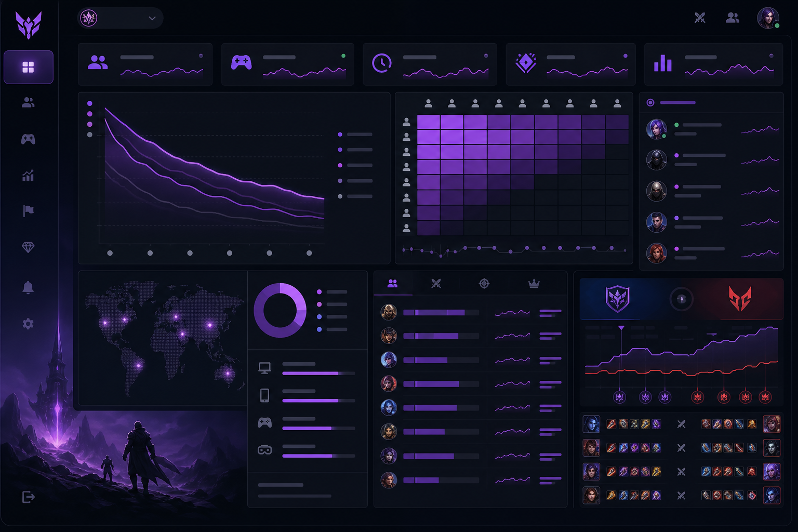798x532 pixels.
Task: Click the VR headset device icon
Action: point(265,450)
